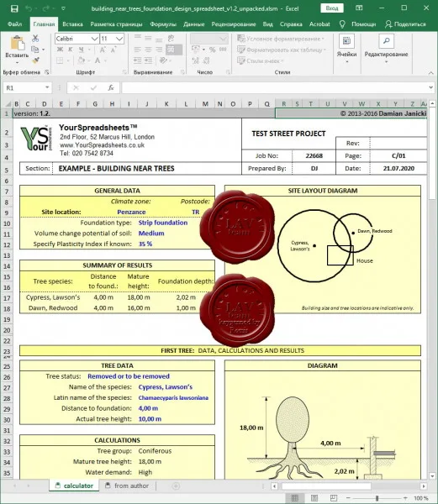Click the Поделиться share button
Screen dimensions: 438x504
(405, 24)
